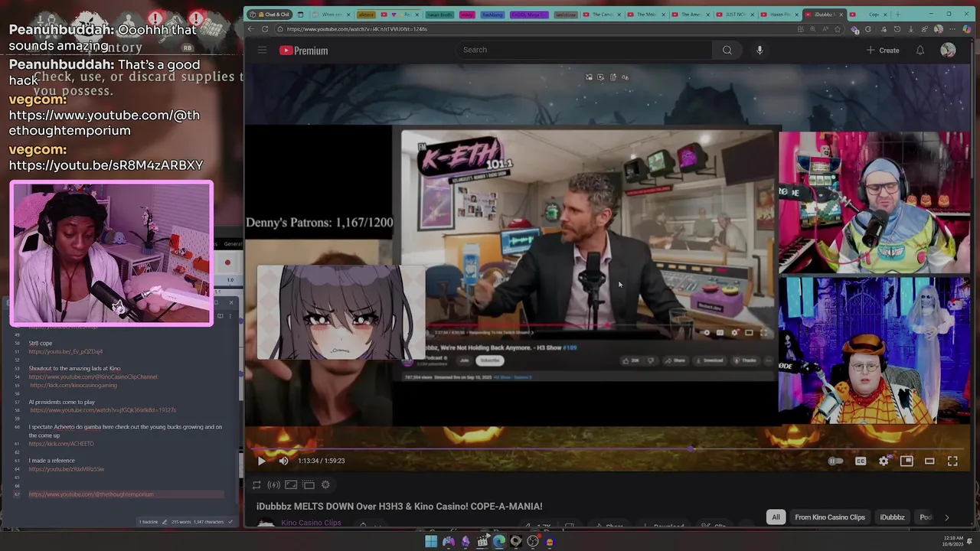This screenshot has height=551, width=980.
Task: Expand more filter chips with right arrow
Action: [x=946, y=517]
